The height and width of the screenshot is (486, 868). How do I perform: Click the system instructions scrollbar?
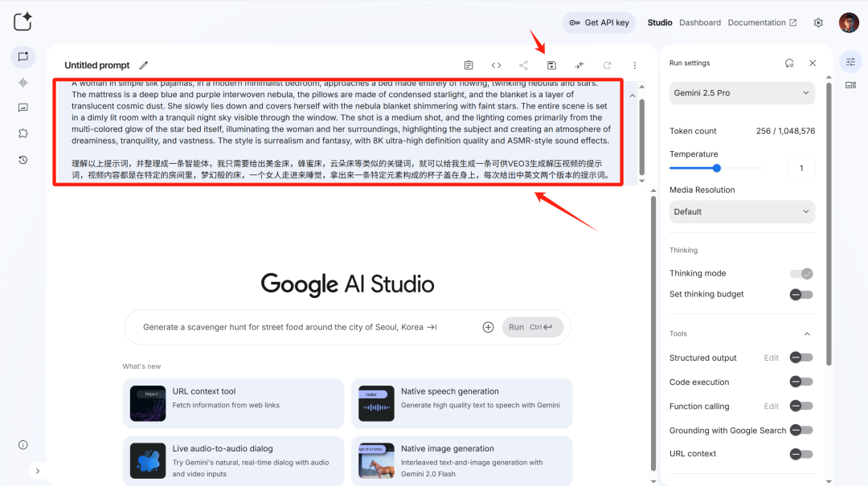[642, 137]
